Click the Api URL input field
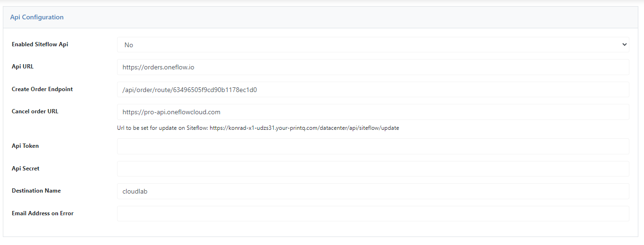Screen dimensions: 644x245 point(373,67)
